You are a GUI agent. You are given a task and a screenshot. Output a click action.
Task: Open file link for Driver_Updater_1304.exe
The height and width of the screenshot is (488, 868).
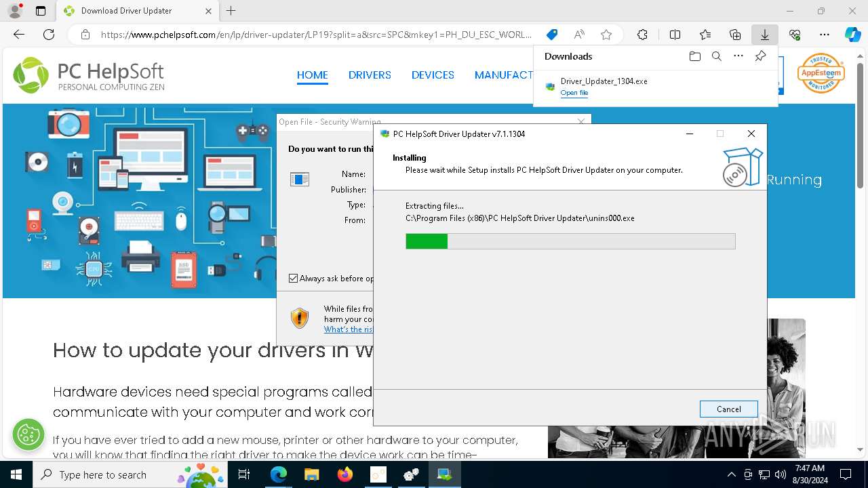pos(574,93)
